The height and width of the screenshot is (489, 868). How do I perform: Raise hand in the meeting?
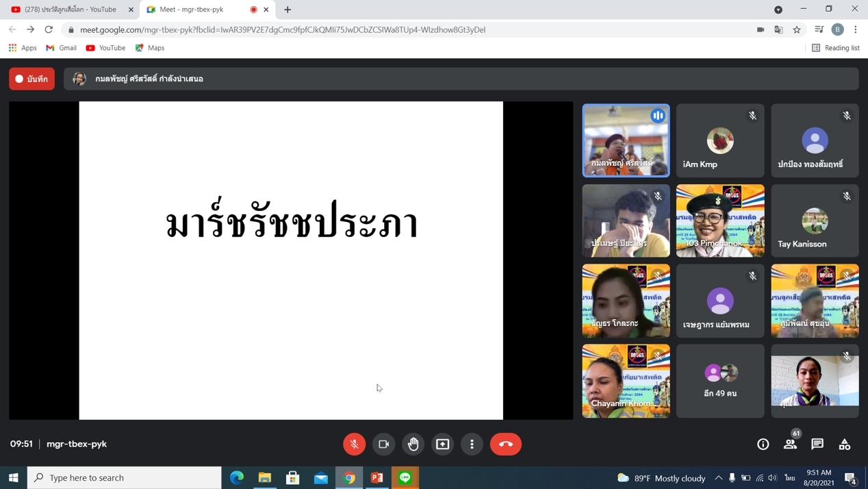coord(413,444)
